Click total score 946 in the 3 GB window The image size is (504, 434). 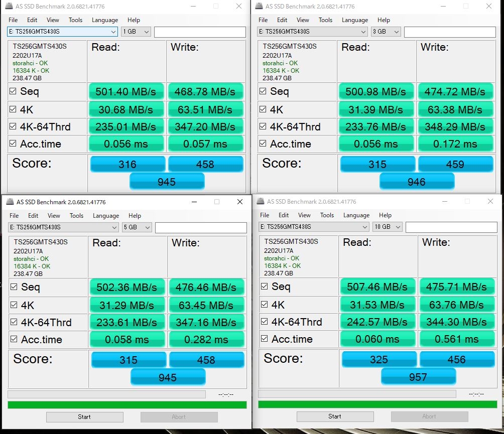[417, 182]
